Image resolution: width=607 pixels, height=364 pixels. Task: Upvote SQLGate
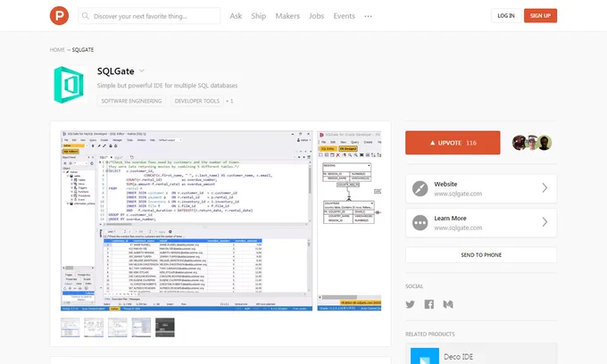[453, 143]
